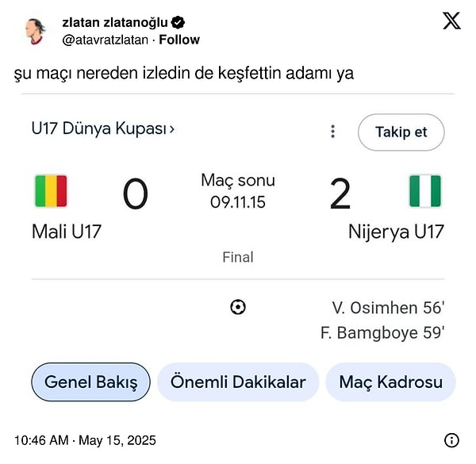Click the tweet info icon

tap(451, 440)
